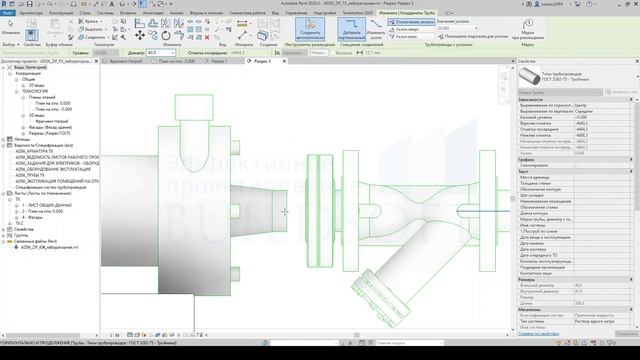640x360 pixels.
Task: Select the Modify arrow tool in ribbon
Action: tap(11, 27)
